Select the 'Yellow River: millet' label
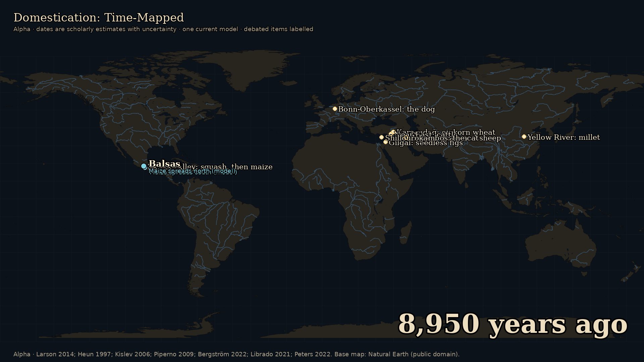The height and width of the screenshot is (362, 644). point(563,137)
